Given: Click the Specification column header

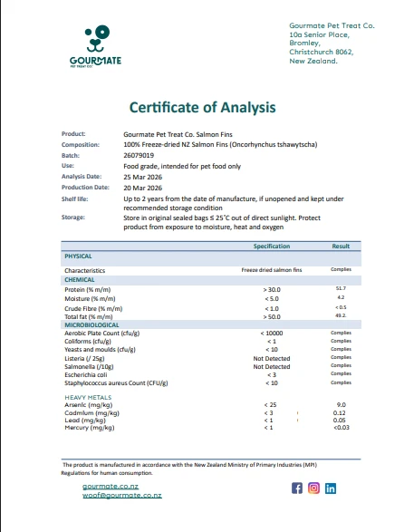Looking at the screenshot, I should pyautogui.click(x=272, y=247).
